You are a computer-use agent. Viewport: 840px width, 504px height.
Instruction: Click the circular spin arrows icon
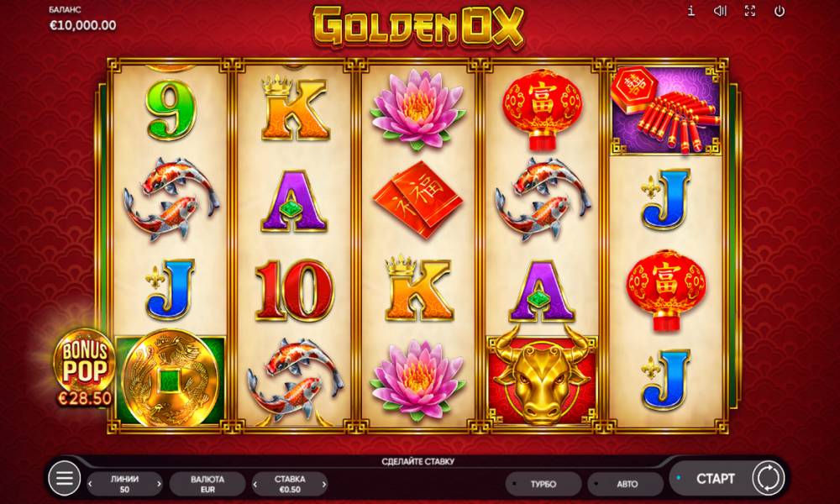(x=769, y=478)
